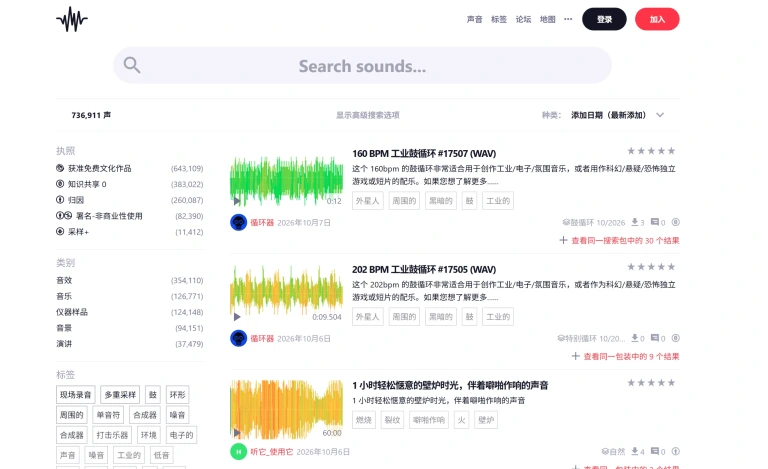The width and height of the screenshot is (768, 469).
Task: Select the 电子的 sidebar tag
Action: [181, 435]
